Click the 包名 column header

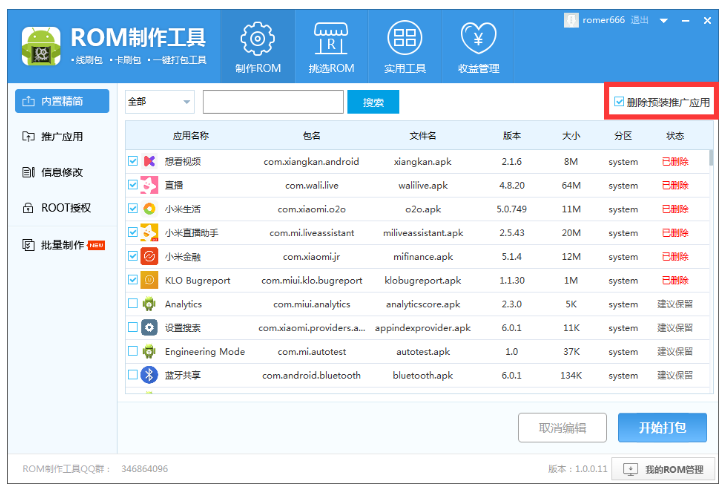coord(312,136)
